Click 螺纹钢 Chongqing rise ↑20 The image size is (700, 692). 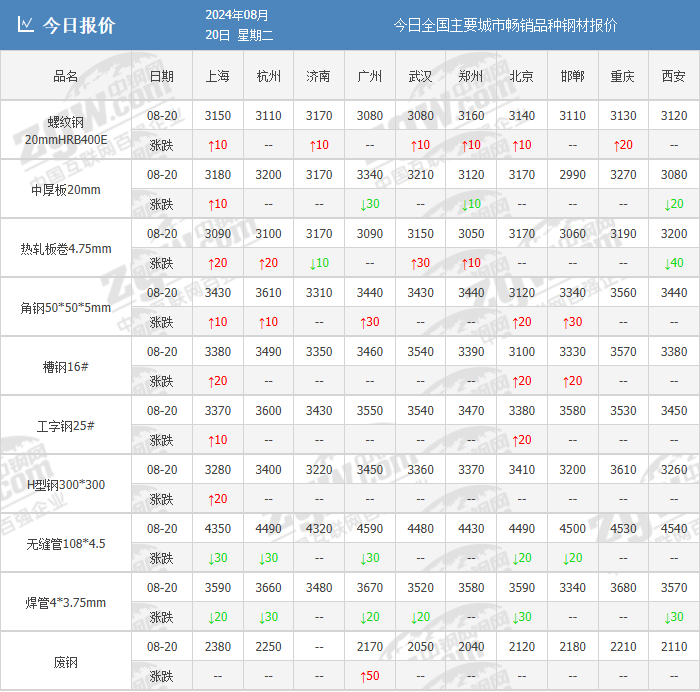623,145
